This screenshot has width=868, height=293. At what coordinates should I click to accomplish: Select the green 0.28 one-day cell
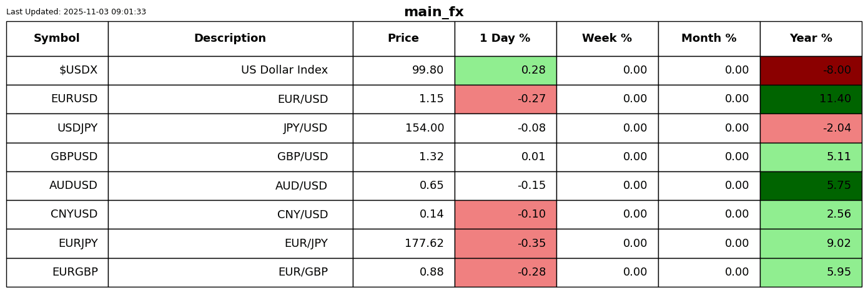click(x=505, y=70)
